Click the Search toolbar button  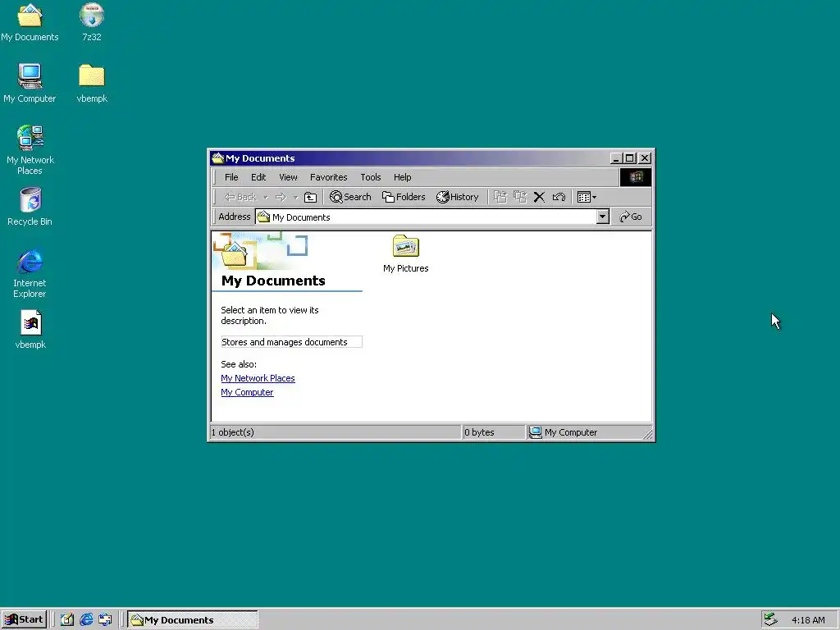coord(350,197)
